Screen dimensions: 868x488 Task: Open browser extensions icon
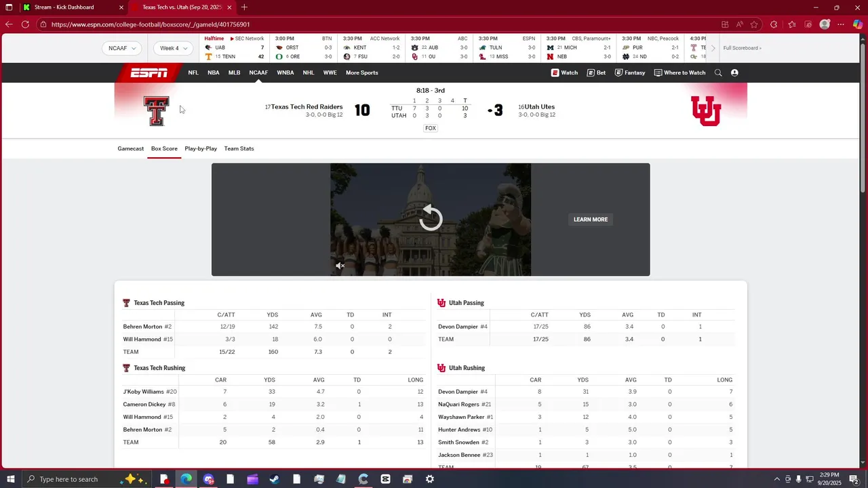pyautogui.click(x=774, y=24)
